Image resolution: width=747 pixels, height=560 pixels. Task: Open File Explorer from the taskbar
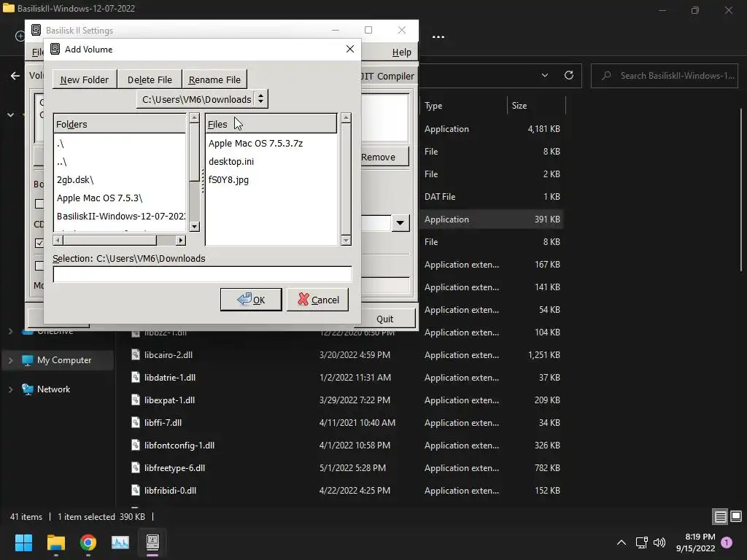coord(55,542)
